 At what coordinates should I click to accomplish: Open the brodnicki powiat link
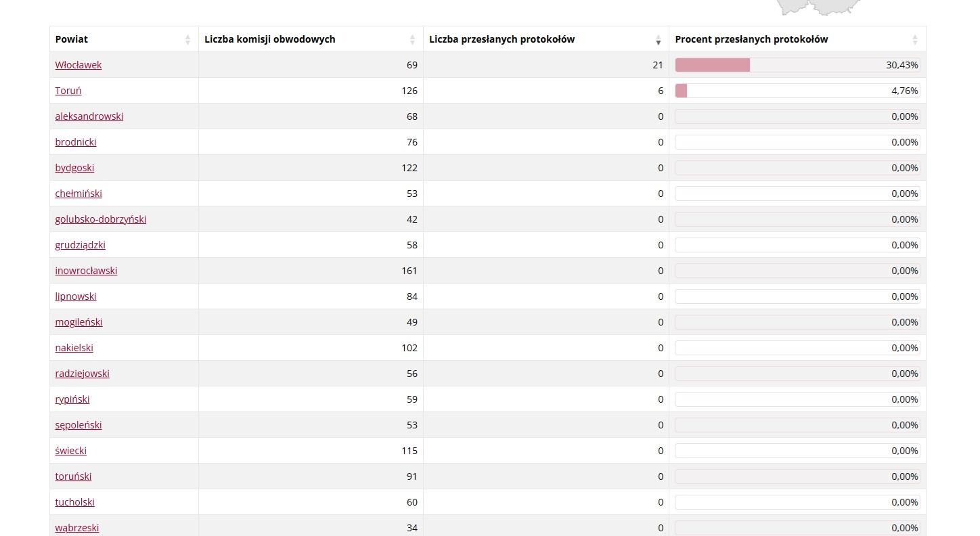pos(76,142)
